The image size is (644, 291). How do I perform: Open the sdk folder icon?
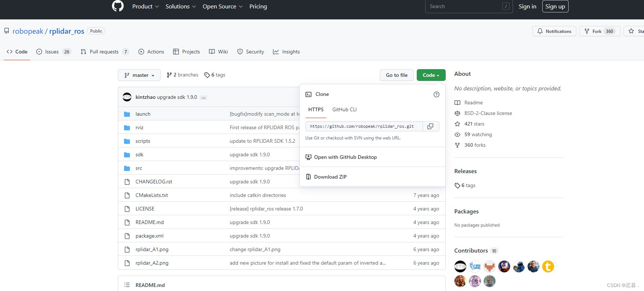pyautogui.click(x=127, y=155)
